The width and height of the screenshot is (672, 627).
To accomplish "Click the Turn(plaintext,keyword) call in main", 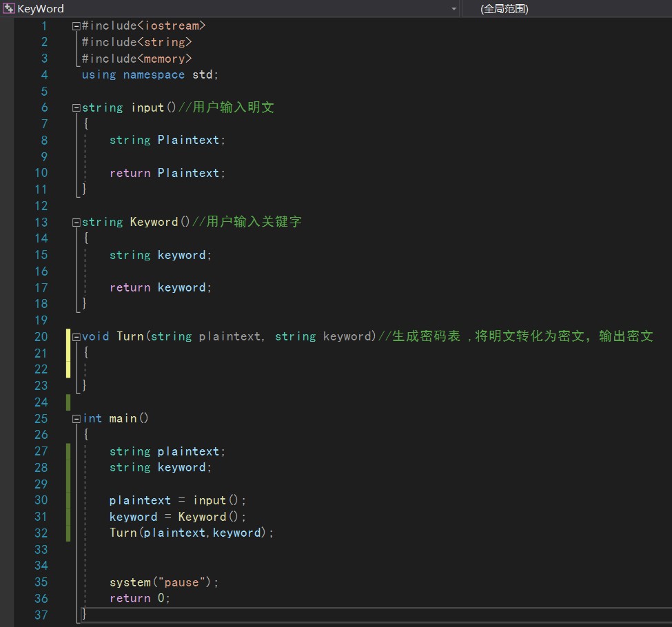I will [191, 533].
